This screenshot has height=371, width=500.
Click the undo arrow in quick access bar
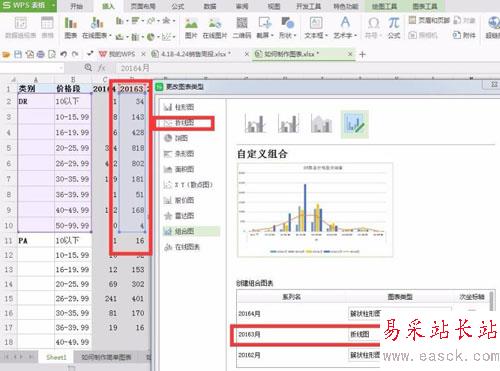(x=64, y=54)
